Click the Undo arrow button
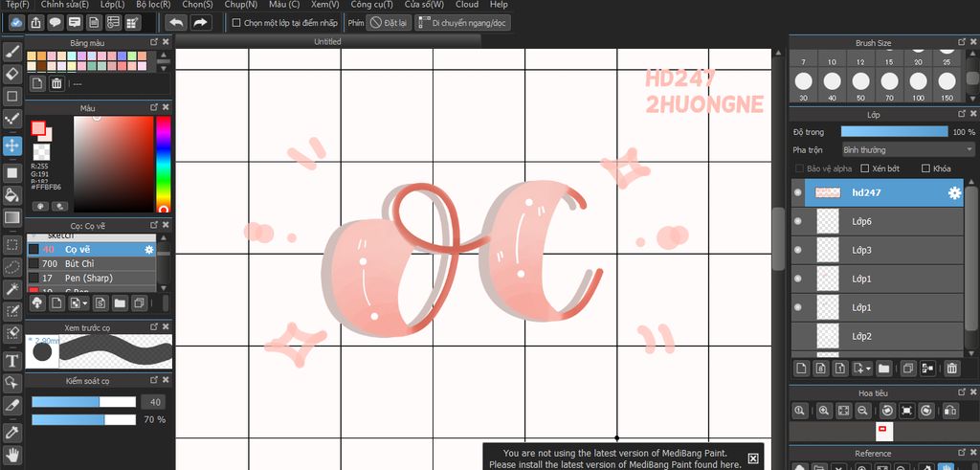The width and height of the screenshot is (980, 470). [176, 23]
